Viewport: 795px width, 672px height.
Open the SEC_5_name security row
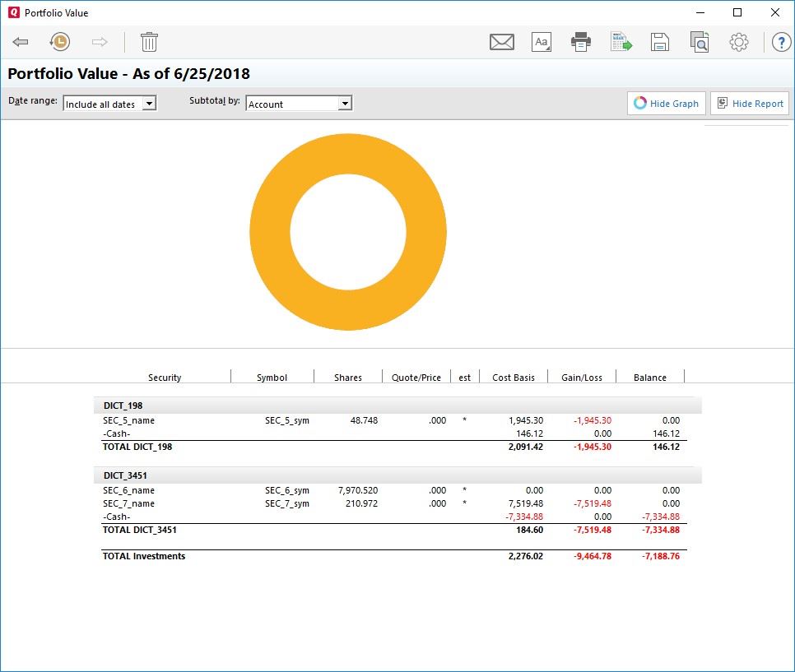click(x=129, y=420)
